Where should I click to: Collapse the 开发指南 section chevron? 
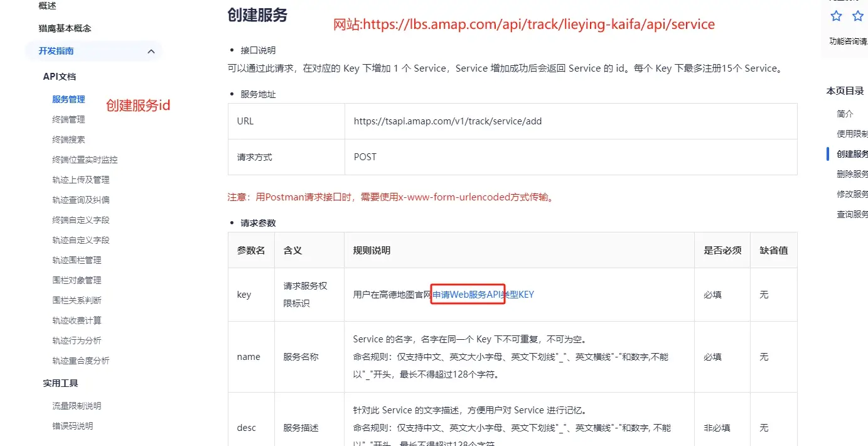(x=151, y=52)
